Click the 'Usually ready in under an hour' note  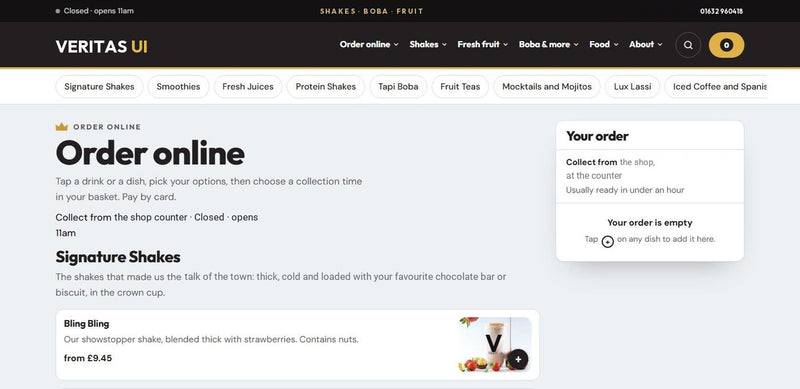625,190
